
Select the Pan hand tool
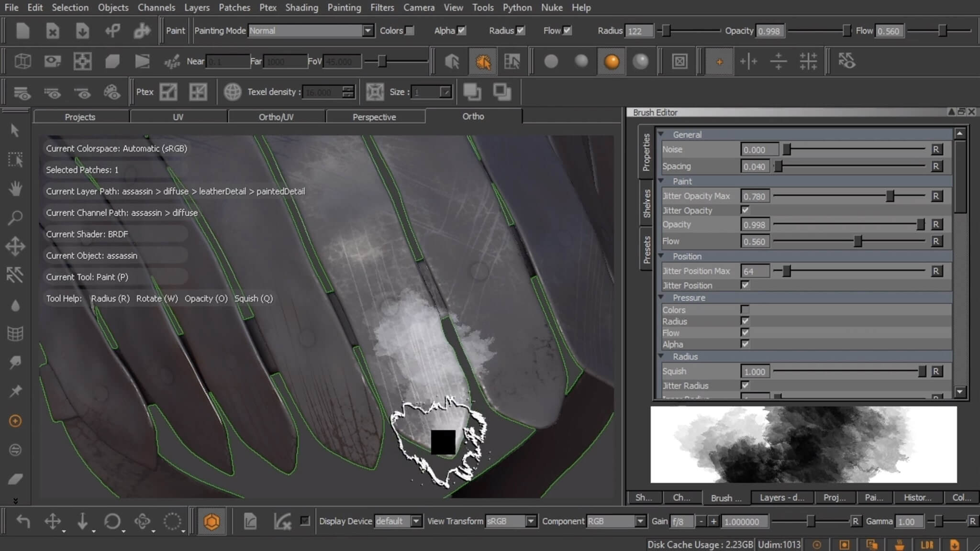[x=15, y=188]
